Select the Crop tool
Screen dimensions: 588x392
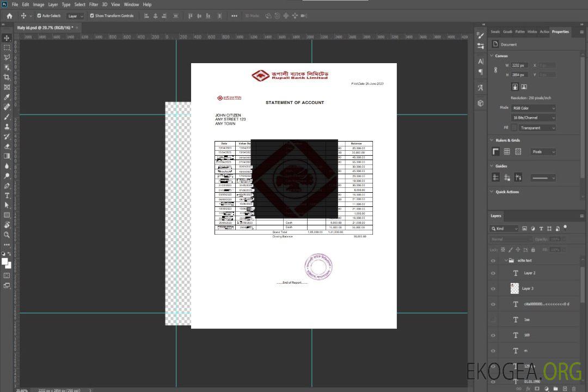tap(7, 77)
